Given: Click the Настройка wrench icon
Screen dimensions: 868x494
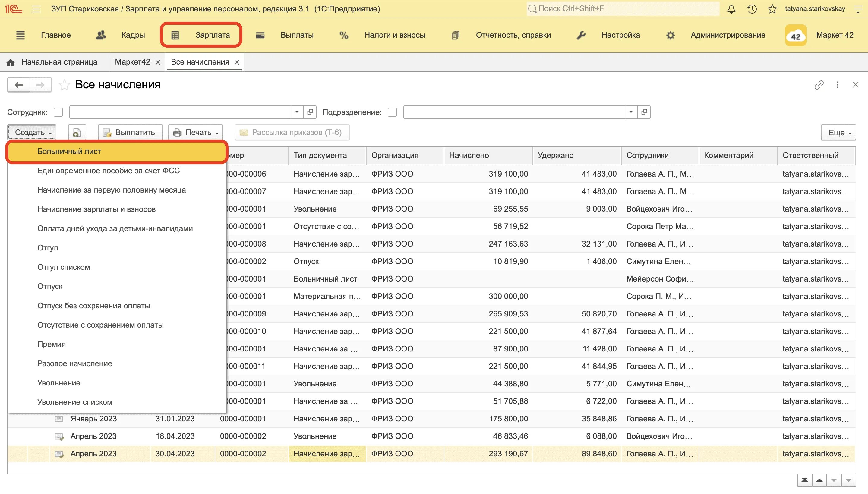Looking at the screenshot, I should click(581, 35).
